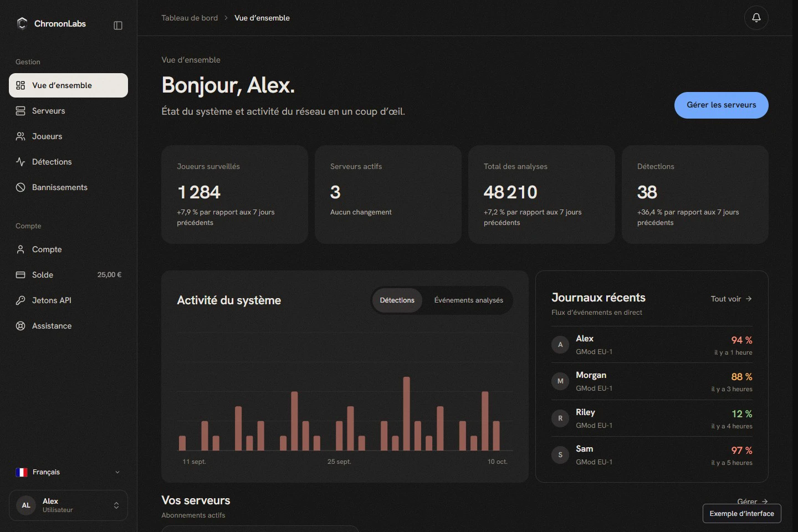Click the Gérer les serveurs button
The image size is (798, 532).
click(x=721, y=105)
